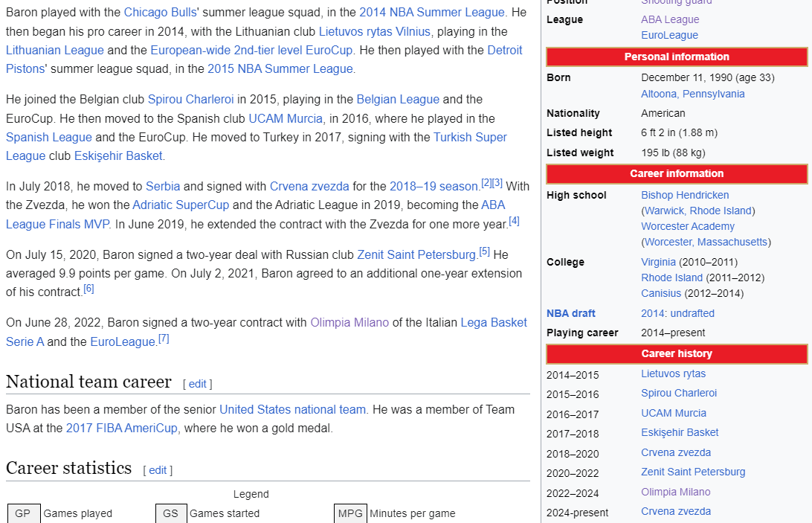Select the MPG legend box
This screenshot has height=523, width=812.
[350, 513]
